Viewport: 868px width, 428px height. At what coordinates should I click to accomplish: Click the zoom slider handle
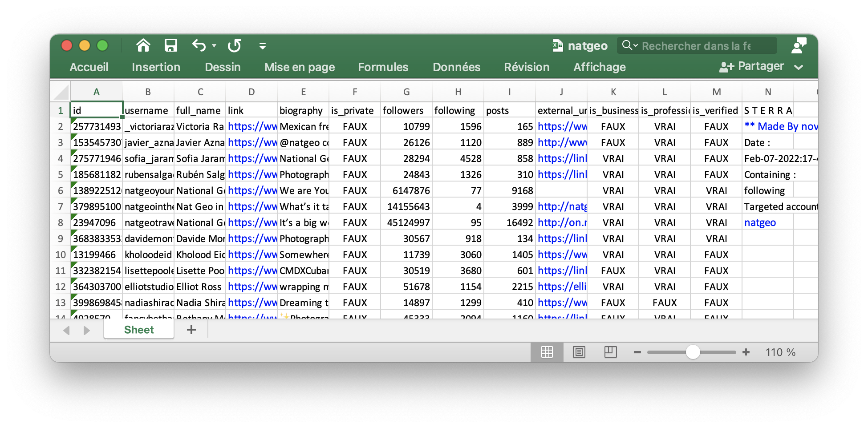[693, 352]
